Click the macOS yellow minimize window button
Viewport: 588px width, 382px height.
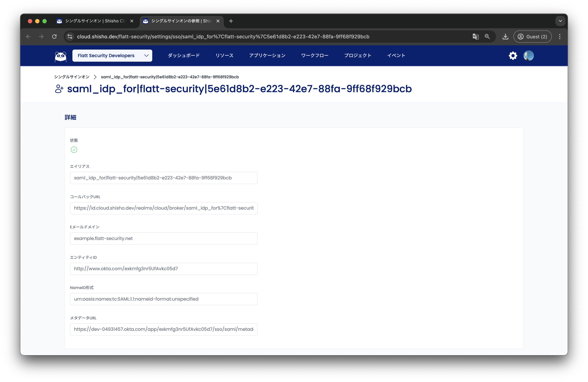(37, 21)
